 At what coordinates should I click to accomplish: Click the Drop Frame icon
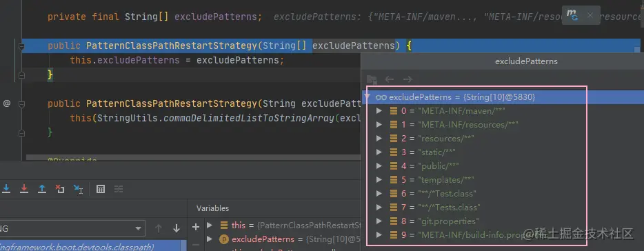pos(60,188)
